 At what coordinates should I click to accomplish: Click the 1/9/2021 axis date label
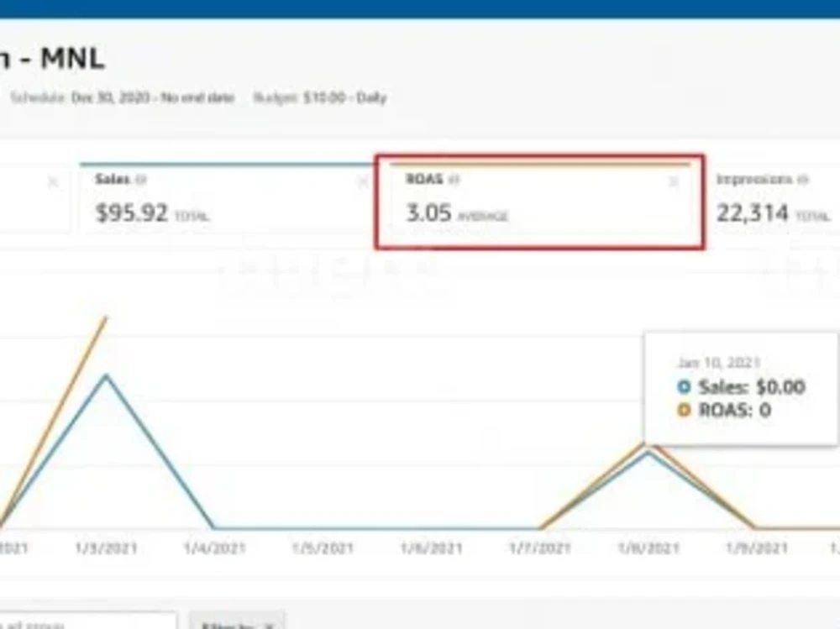coord(757,548)
